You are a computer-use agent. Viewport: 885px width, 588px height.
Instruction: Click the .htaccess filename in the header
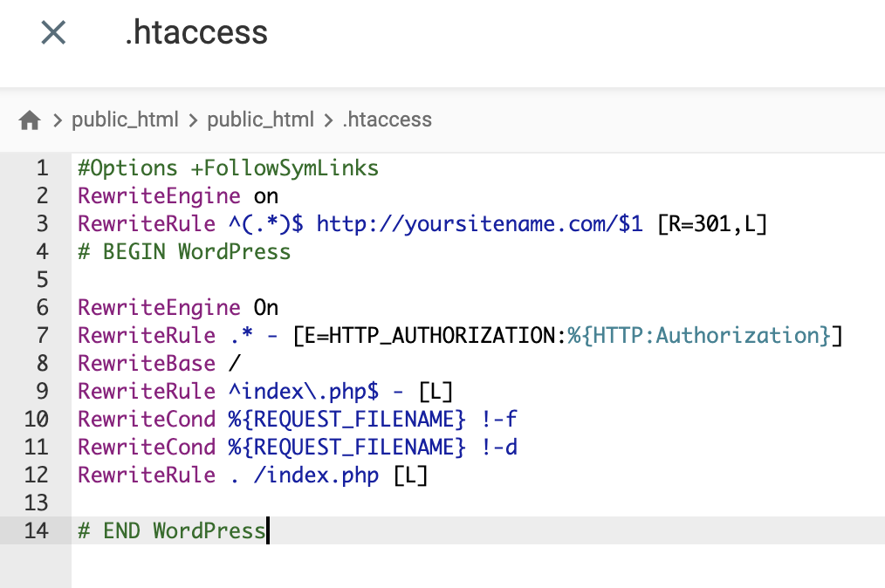196,33
